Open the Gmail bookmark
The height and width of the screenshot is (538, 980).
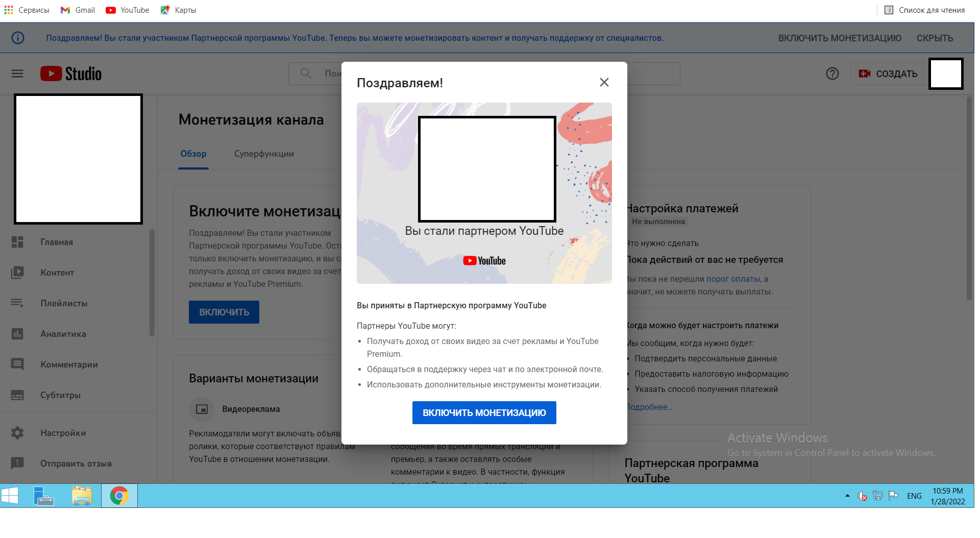[x=78, y=10]
